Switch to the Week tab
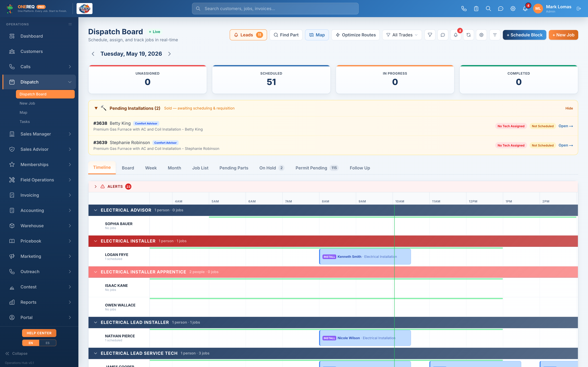588x367 pixels. (x=151, y=168)
